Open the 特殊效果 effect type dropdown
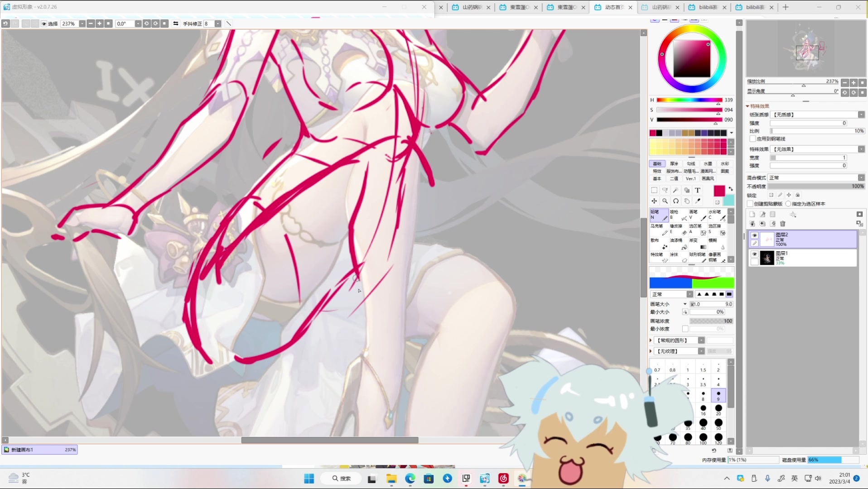Screen dimensions: 868x489 [x=861, y=149]
